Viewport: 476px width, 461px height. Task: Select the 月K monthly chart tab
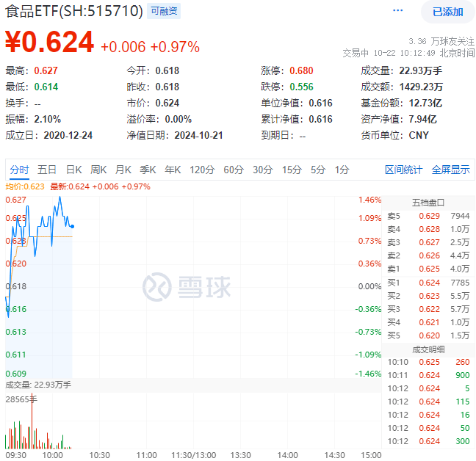point(123,170)
